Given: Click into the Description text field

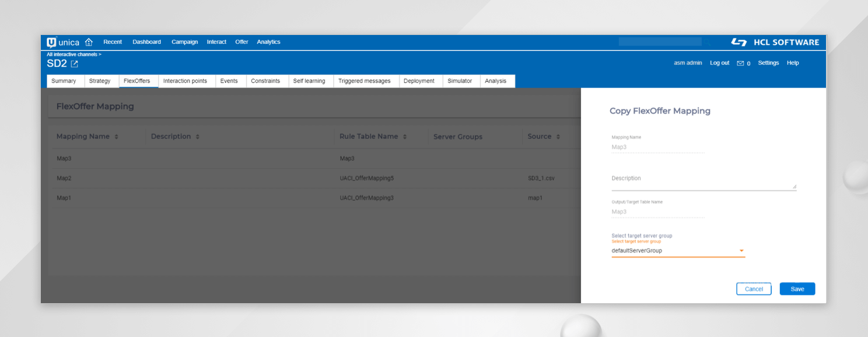Looking at the screenshot, I should click(703, 184).
